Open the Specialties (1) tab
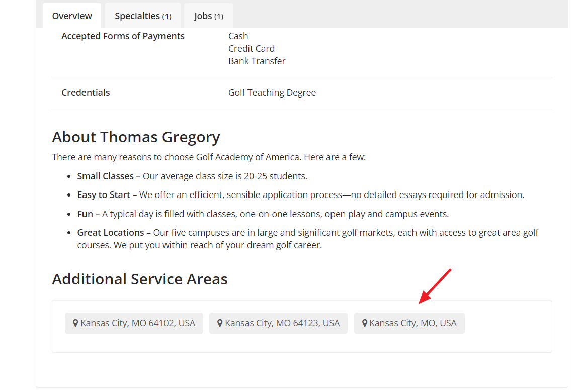Screen dimensions: 580x392 [143, 16]
